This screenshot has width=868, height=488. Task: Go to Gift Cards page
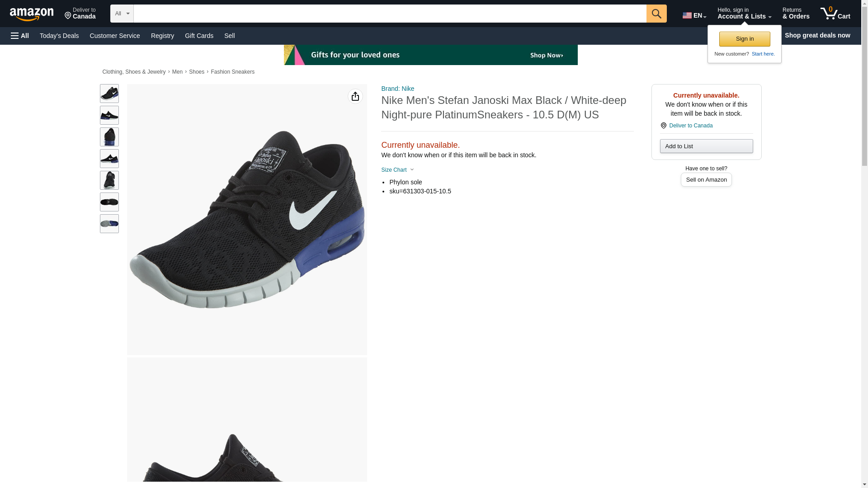click(199, 36)
